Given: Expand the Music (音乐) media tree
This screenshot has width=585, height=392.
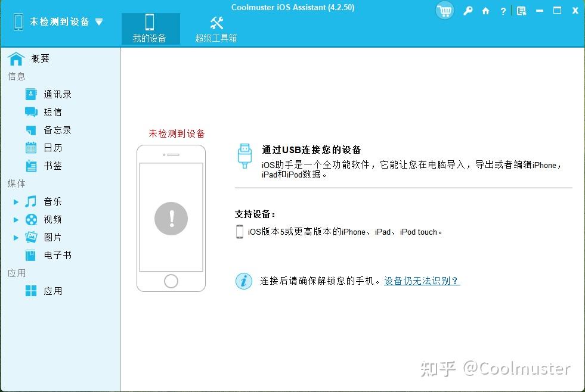Looking at the screenshot, I should click(16, 201).
